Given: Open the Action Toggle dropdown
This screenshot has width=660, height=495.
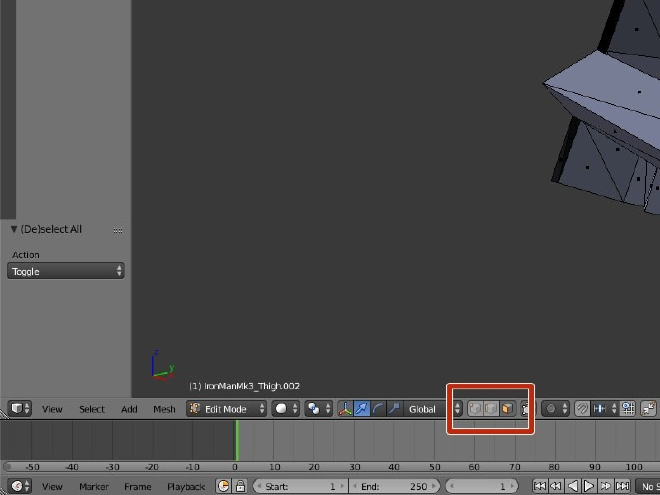Looking at the screenshot, I should pyautogui.click(x=66, y=271).
